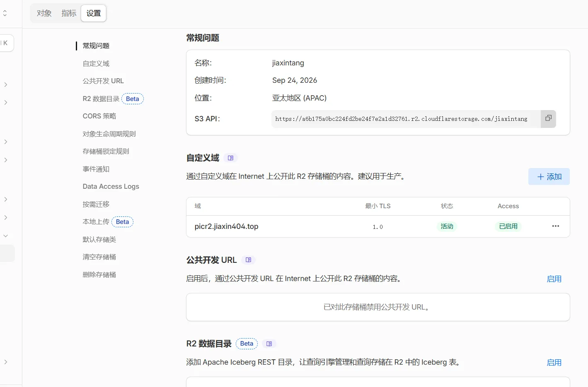Click the picr2.jiaxin404.top domain name
This screenshot has width=588, height=387.
227,226
